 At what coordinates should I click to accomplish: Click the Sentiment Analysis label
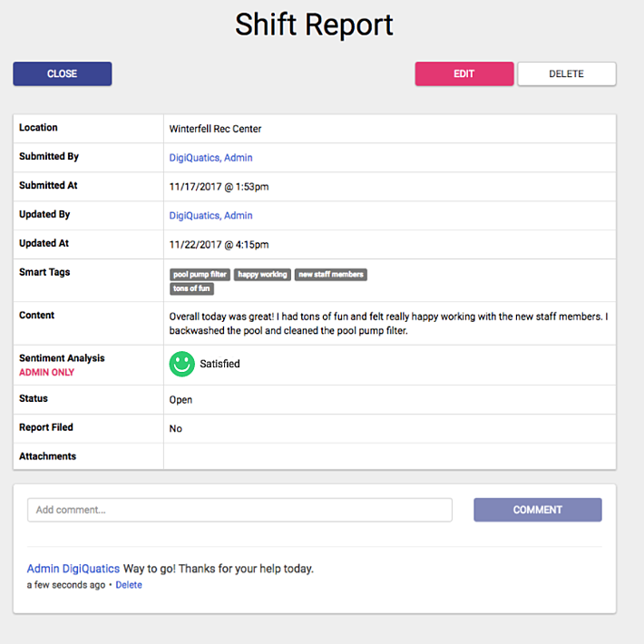[x=62, y=358]
